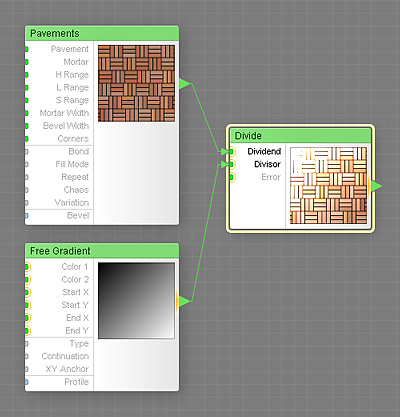
Task: Click the Pavements brick preview thumbnail
Action: 136,83
